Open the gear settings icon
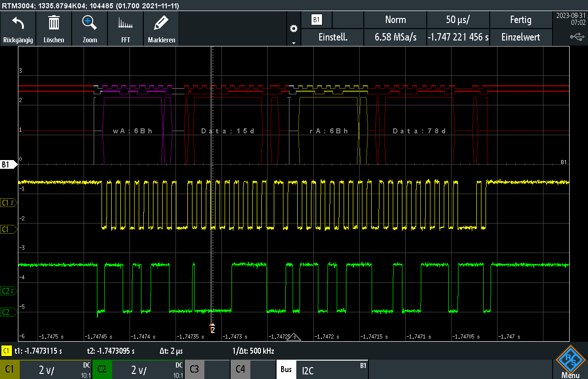 click(294, 29)
